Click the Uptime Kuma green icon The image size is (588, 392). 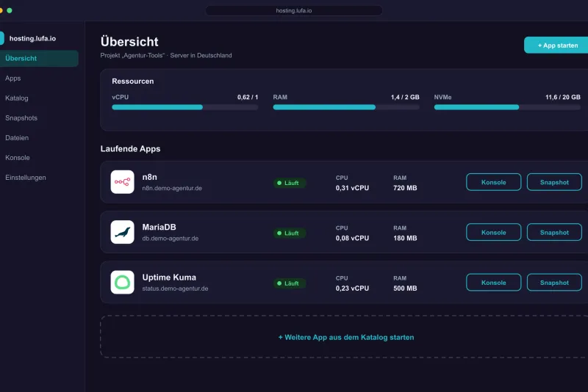click(x=122, y=283)
